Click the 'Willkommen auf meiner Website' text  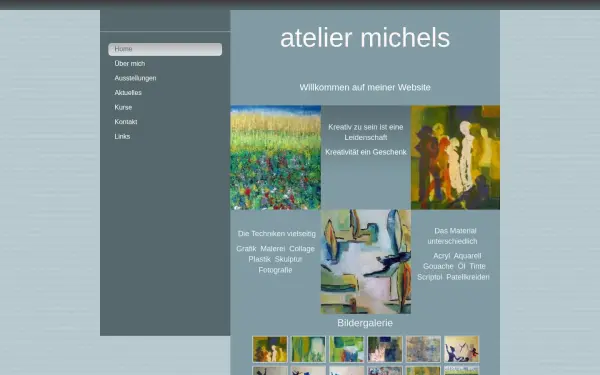click(365, 87)
